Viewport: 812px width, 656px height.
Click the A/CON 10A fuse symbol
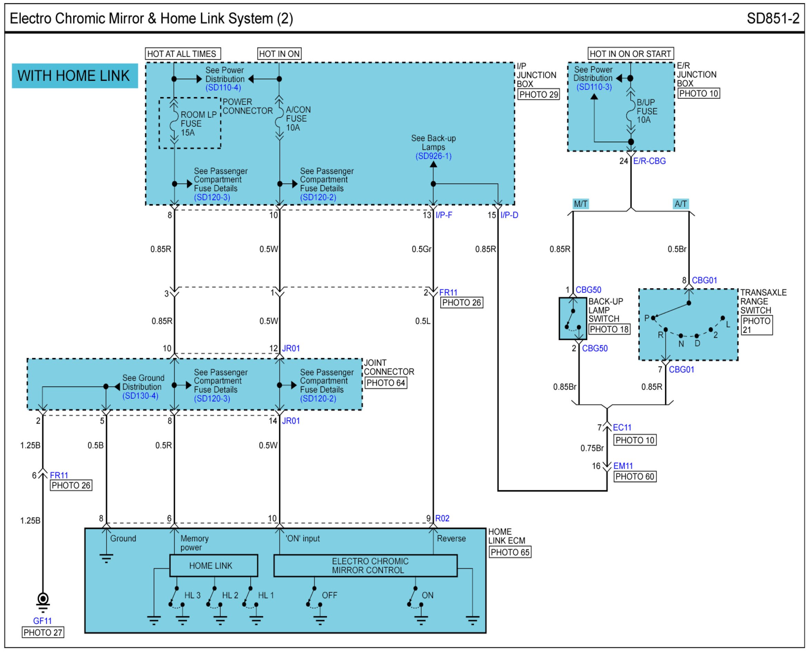pyautogui.click(x=279, y=118)
